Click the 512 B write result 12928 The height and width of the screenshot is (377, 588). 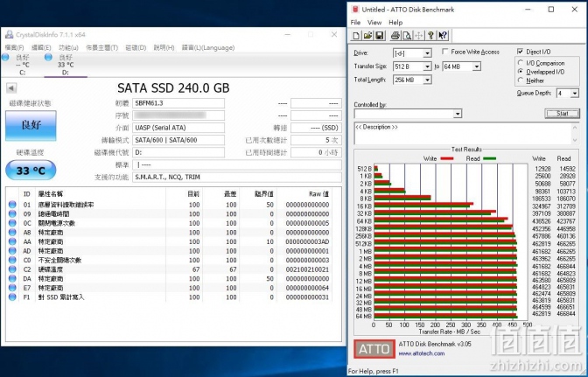(542, 169)
